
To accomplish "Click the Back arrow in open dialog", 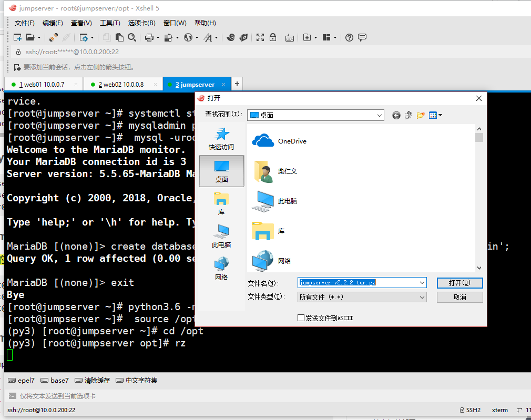I will [396, 116].
